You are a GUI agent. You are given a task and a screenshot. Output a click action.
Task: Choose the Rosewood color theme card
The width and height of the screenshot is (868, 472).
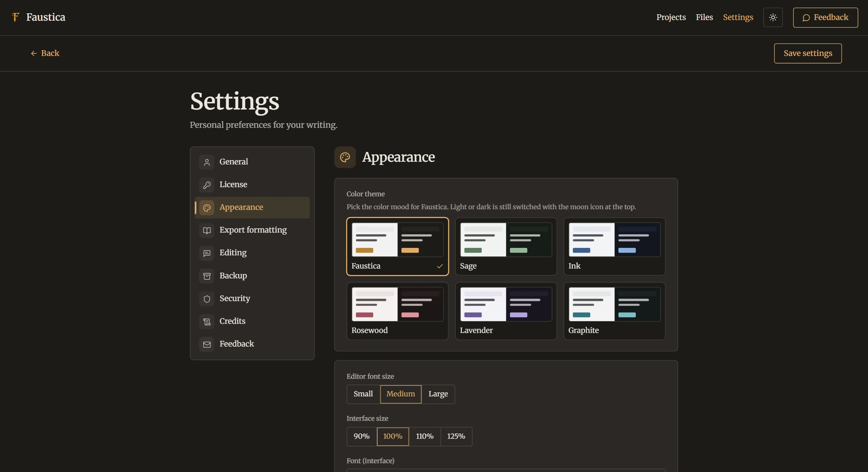pyautogui.click(x=397, y=311)
